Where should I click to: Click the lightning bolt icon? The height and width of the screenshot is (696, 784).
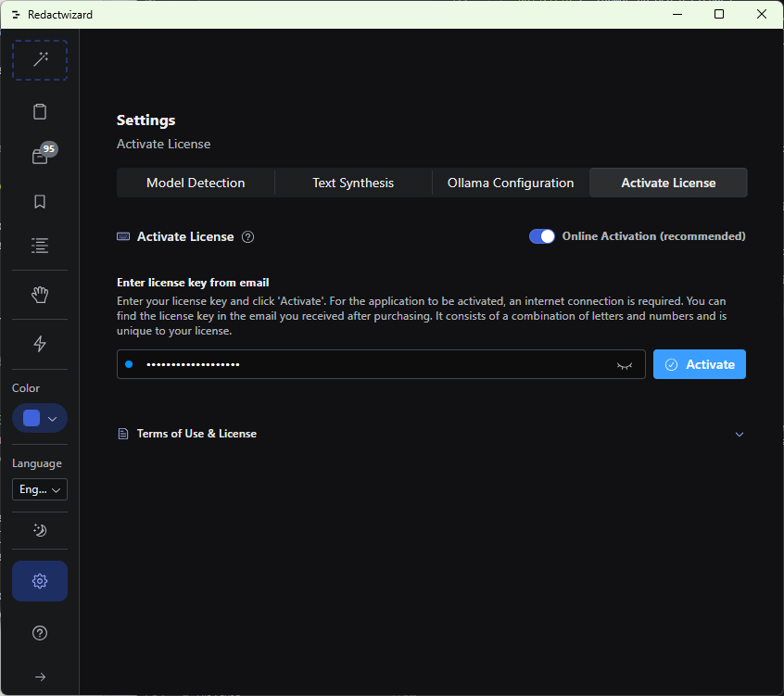click(40, 344)
